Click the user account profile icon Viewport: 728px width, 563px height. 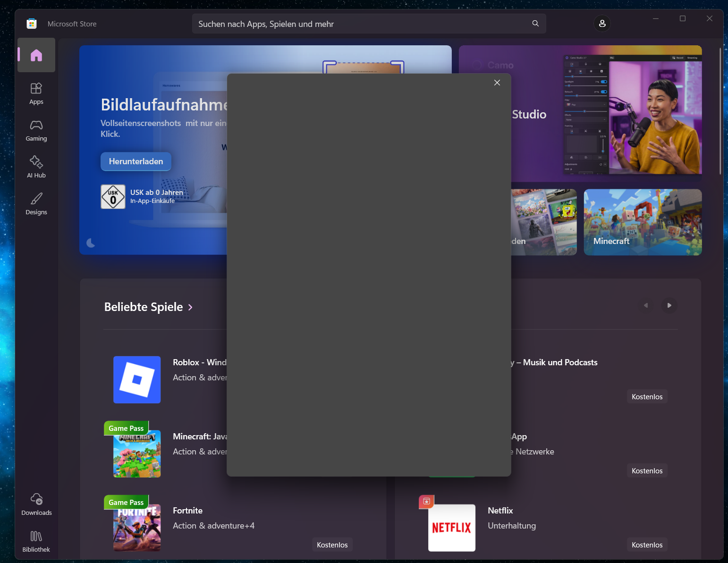tap(602, 24)
